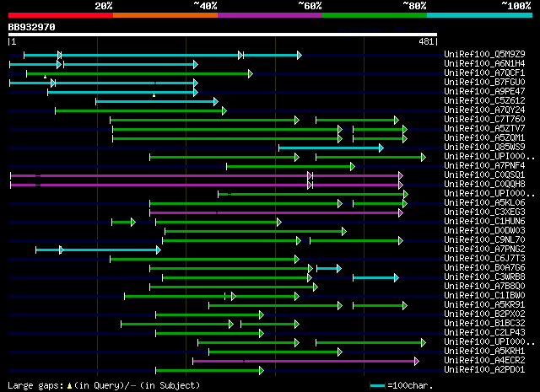Select the UniRef100_Q85WS9 label
540x392 pixels.
tap(484, 147)
